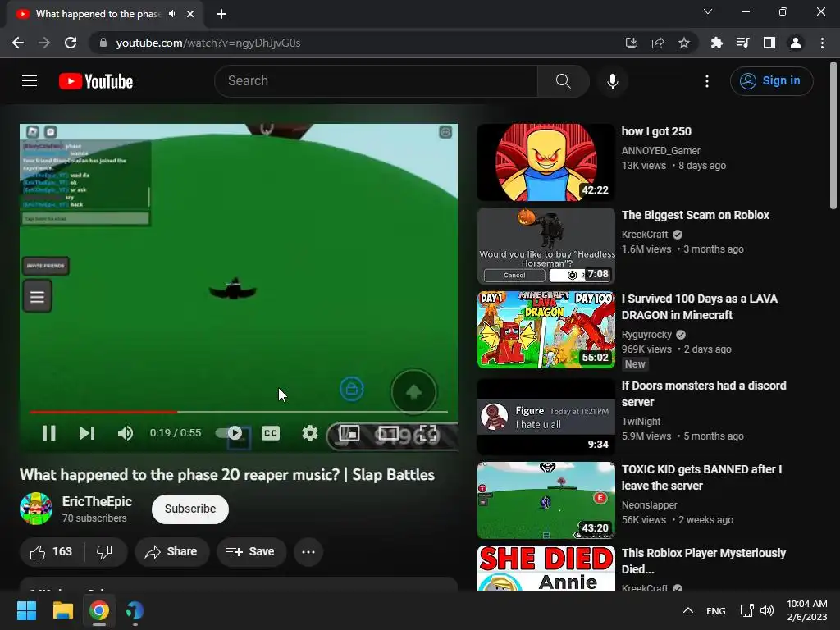Visit the Ryguyrocky channel name
Image resolution: width=840 pixels, height=630 pixels.
point(646,335)
